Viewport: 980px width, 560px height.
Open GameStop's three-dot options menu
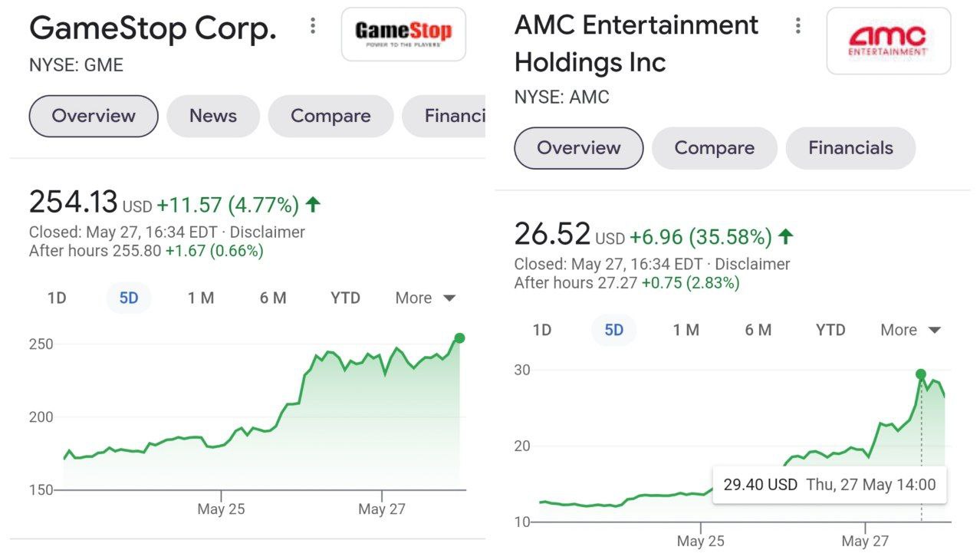[x=312, y=25]
